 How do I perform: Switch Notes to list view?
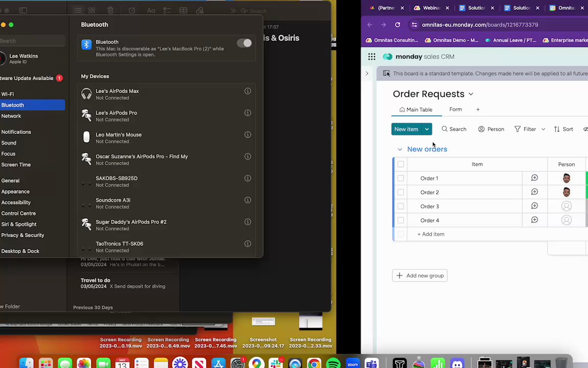78,11
